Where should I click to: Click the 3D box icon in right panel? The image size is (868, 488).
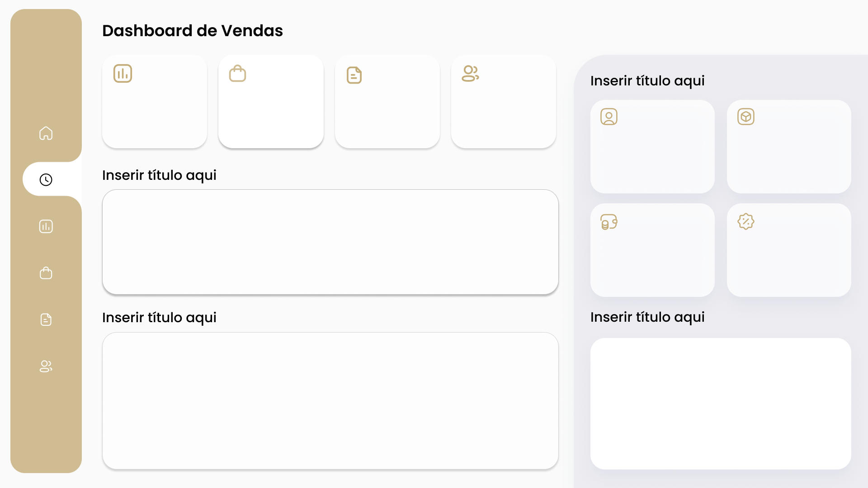click(x=746, y=117)
